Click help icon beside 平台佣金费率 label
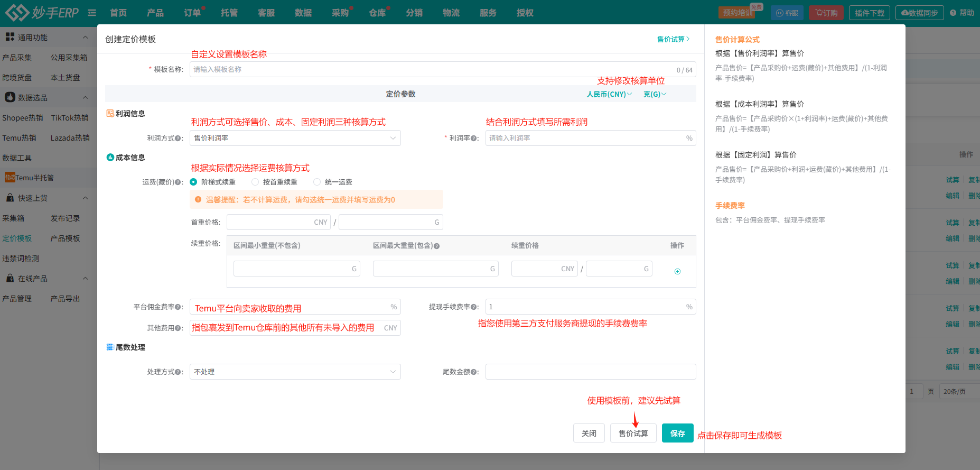Viewport: 980px width, 470px height. tap(178, 307)
